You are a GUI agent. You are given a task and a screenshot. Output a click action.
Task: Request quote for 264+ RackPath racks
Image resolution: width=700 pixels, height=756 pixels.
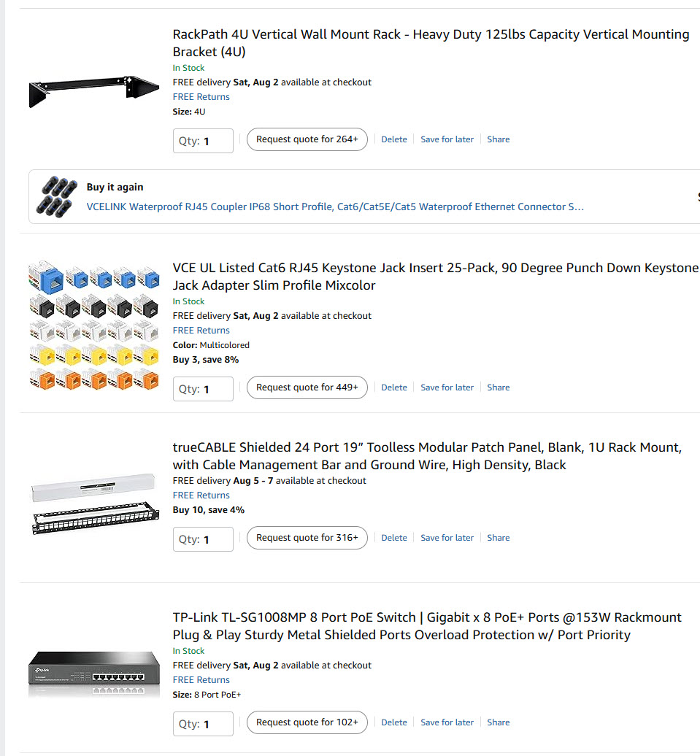pos(307,139)
